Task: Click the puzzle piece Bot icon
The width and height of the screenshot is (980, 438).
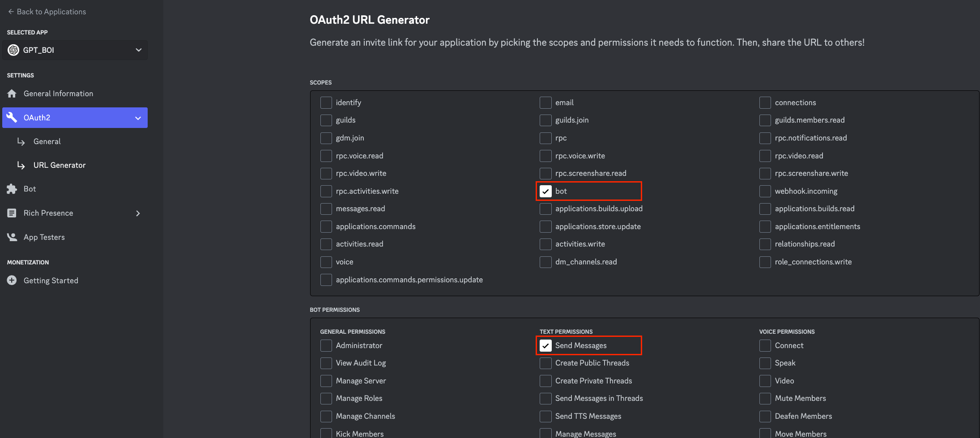Action: [x=12, y=189]
